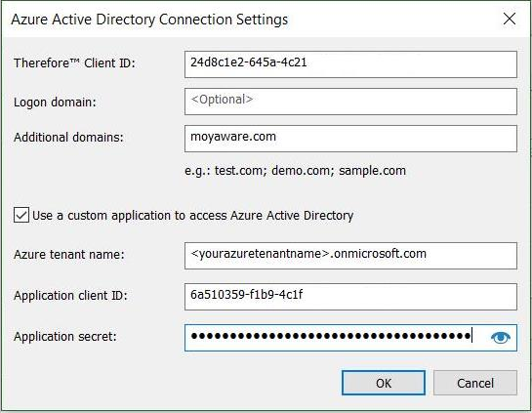Image resolution: width=532 pixels, height=413 pixels.
Task: Click into the Logon domain field
Action: point(350,102)
